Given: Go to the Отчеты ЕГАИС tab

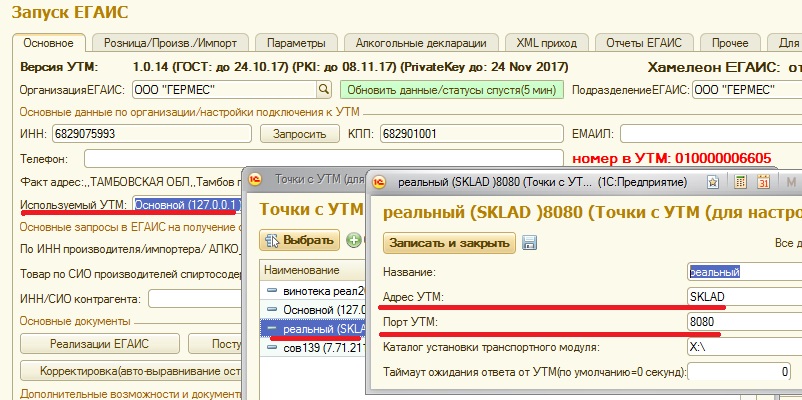Looking at the screenshot, I should point(645,43).
